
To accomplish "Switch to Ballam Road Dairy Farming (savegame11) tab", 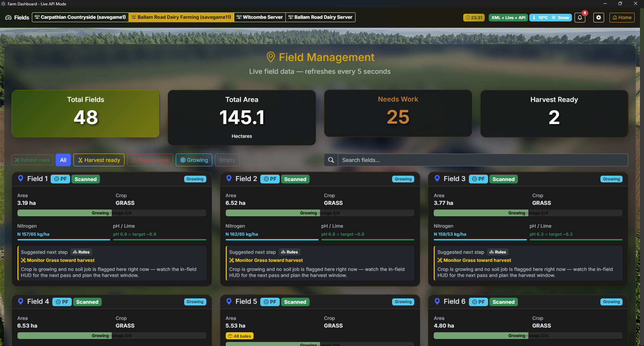I will click(181, 17).
